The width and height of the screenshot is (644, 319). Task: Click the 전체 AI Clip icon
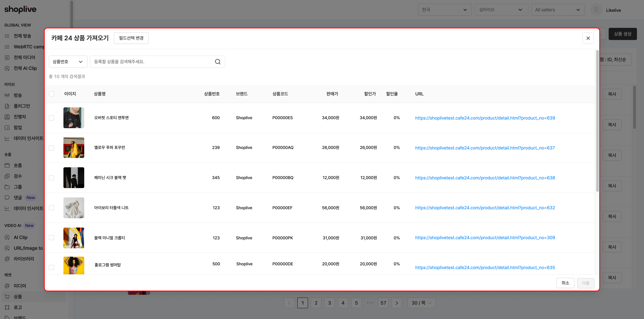[x=7, y=68]
